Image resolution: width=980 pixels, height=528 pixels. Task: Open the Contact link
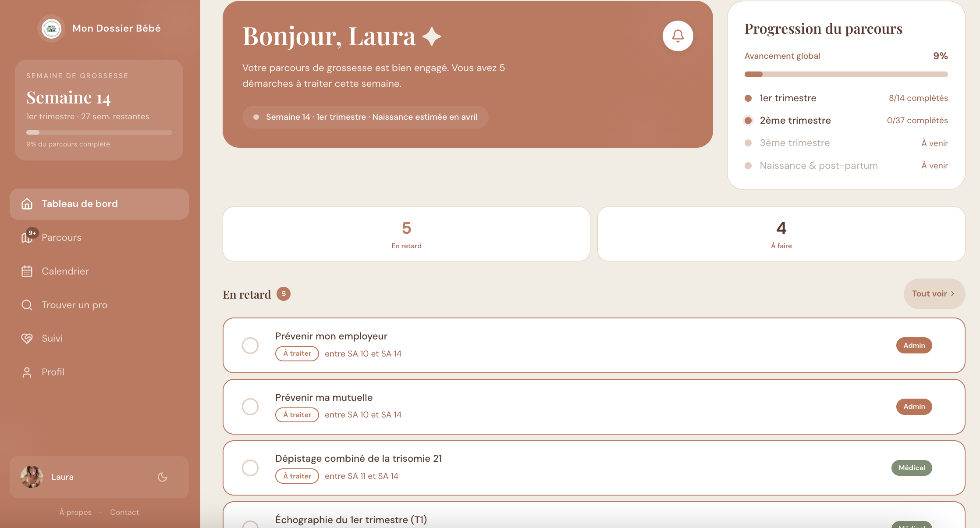click(124, 512)
